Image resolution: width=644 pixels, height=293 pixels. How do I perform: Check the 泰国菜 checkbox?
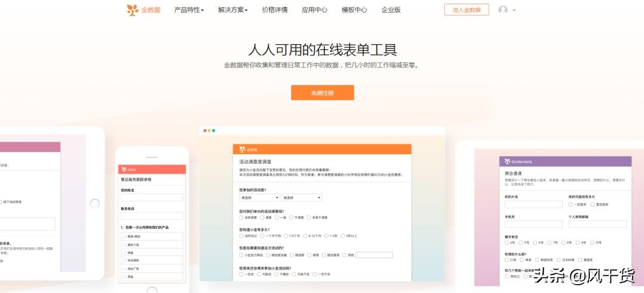580,260
